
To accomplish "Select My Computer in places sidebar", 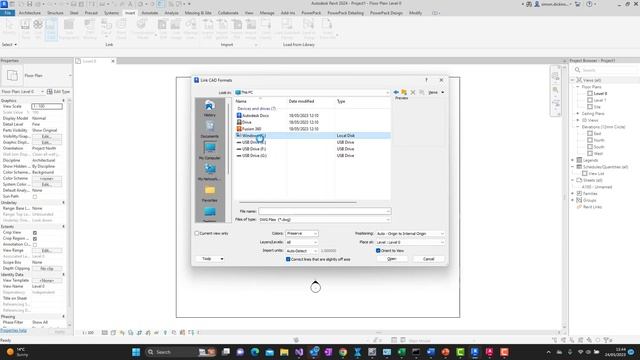I will [x=209, y=151].
